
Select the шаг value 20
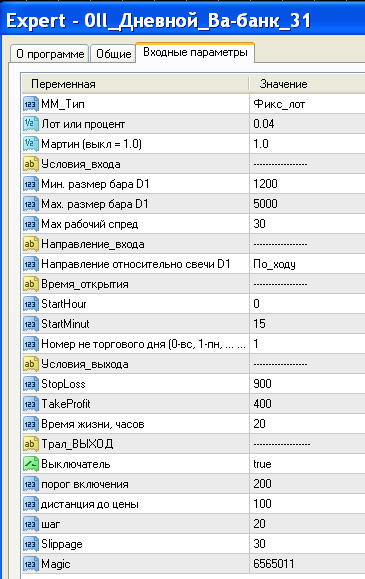click(x=259, y=524)
